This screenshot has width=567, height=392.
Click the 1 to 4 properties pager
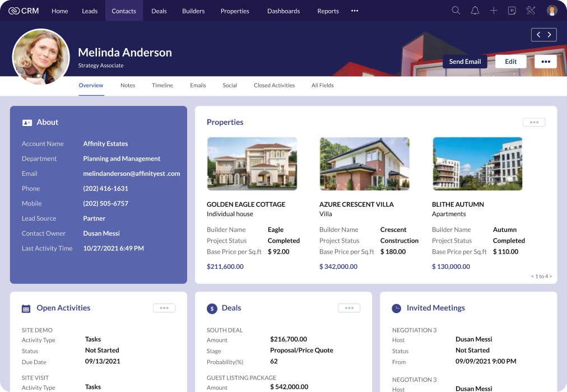[x=541, y=277]
